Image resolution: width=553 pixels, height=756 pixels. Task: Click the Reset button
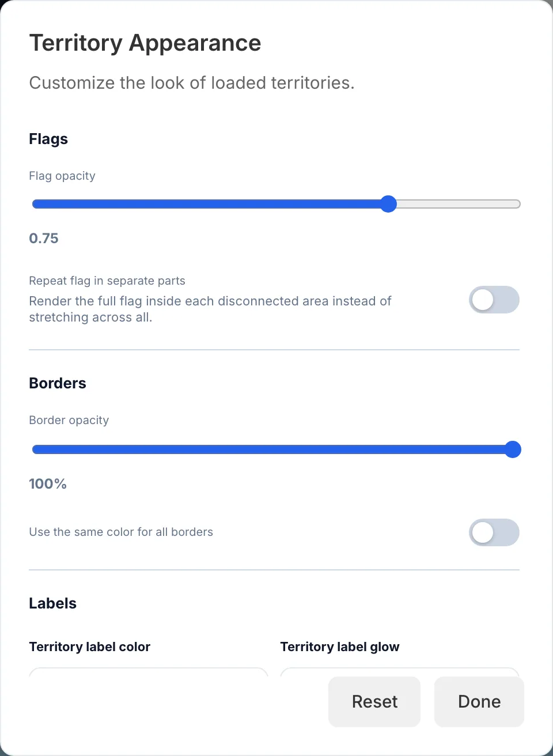pyautogui.click(x=374, y=701)
